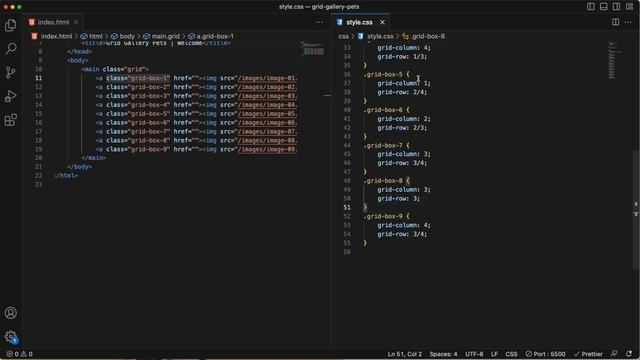Open the Source Control view

tap(11, 73)
